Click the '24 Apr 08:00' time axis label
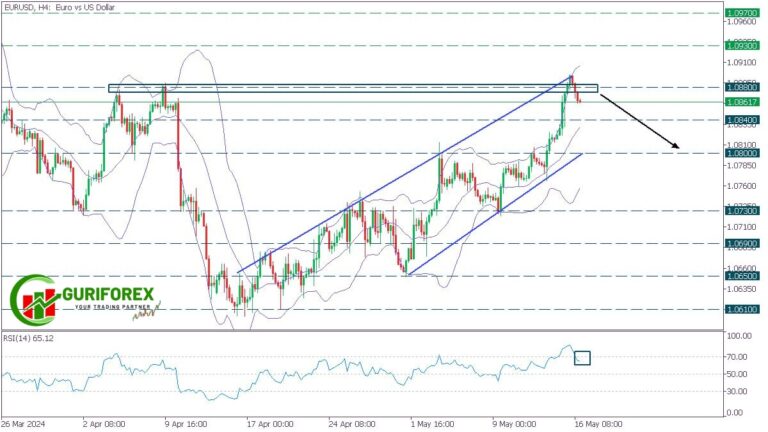 [352, 424]
